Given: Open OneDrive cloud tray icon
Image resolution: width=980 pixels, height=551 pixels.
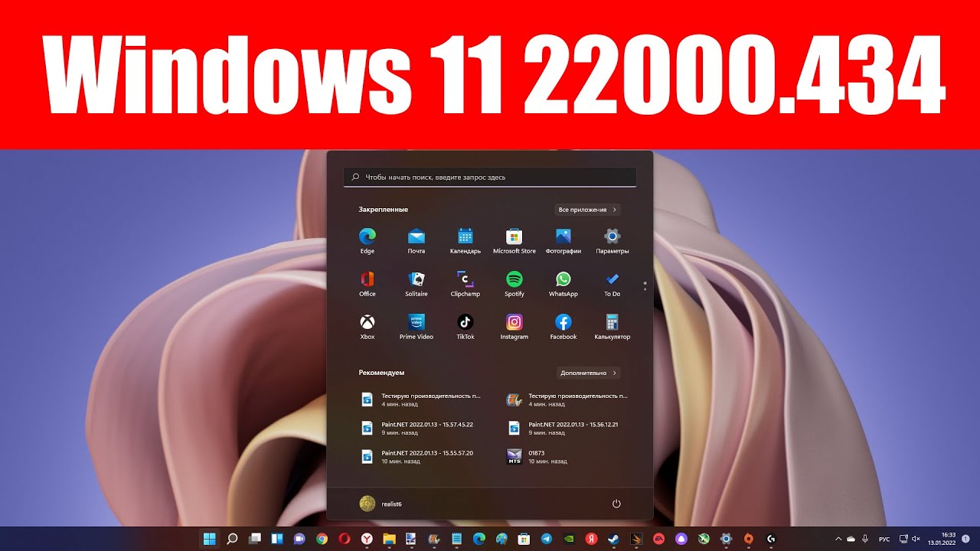Looking at the screenshot, I should 851,539.
